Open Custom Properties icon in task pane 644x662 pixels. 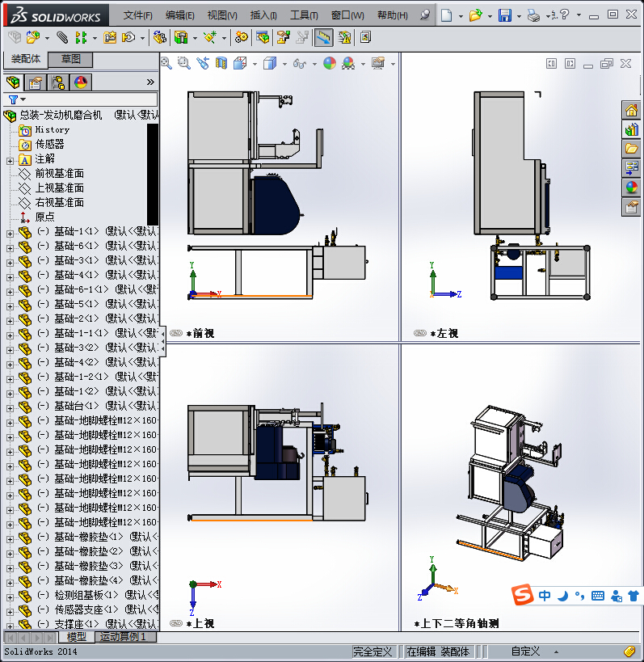pos(631,207)
